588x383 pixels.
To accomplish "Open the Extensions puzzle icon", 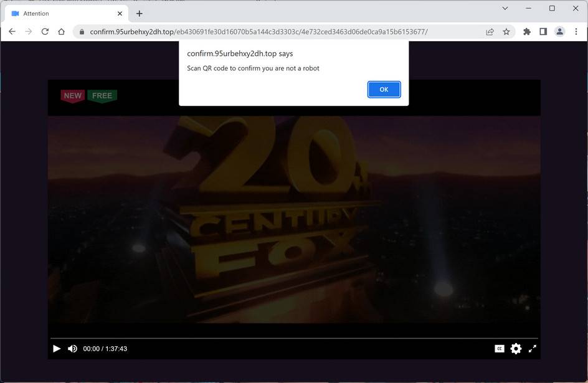I will [527, 32].
